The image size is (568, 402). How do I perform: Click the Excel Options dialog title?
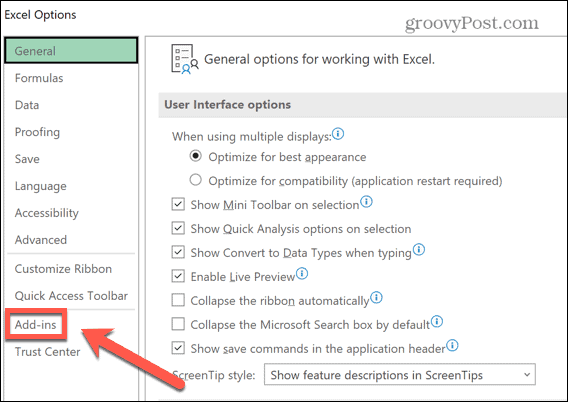(x=40, y=15)
